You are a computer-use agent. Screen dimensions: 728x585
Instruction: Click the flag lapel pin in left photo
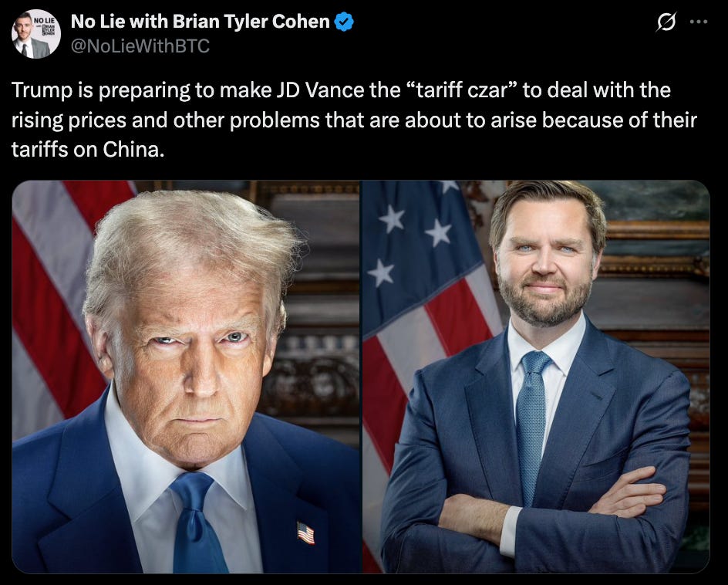click(305, 533)
